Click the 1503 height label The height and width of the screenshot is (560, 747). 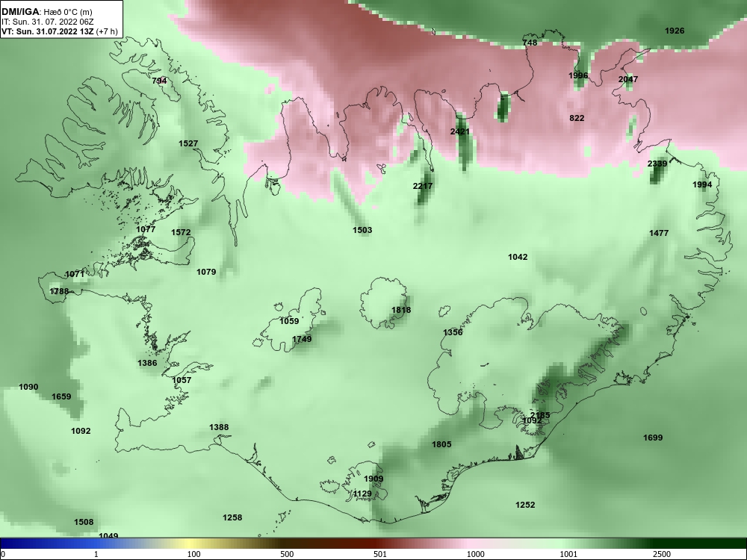(x=362, y=230)
